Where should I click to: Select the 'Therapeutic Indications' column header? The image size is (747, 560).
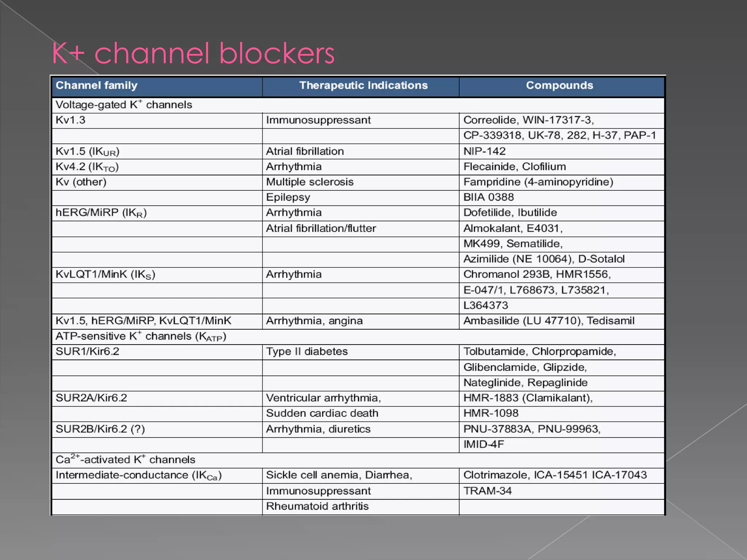(361, 87)
